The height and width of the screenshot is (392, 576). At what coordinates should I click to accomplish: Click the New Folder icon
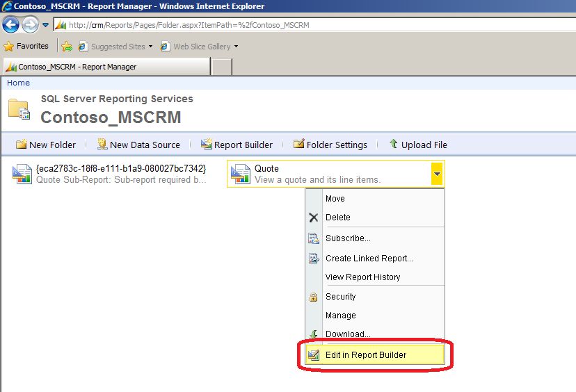click(x=22, y=145)
